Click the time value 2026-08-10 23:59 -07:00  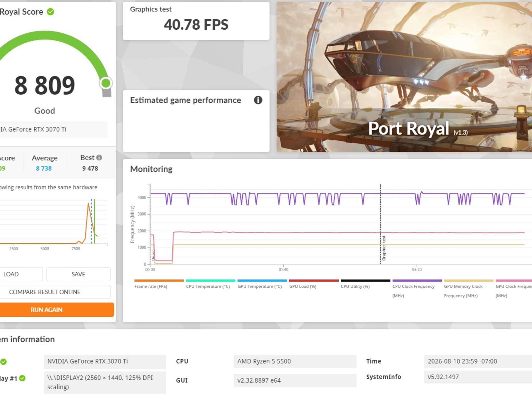(x=478, y=361)
